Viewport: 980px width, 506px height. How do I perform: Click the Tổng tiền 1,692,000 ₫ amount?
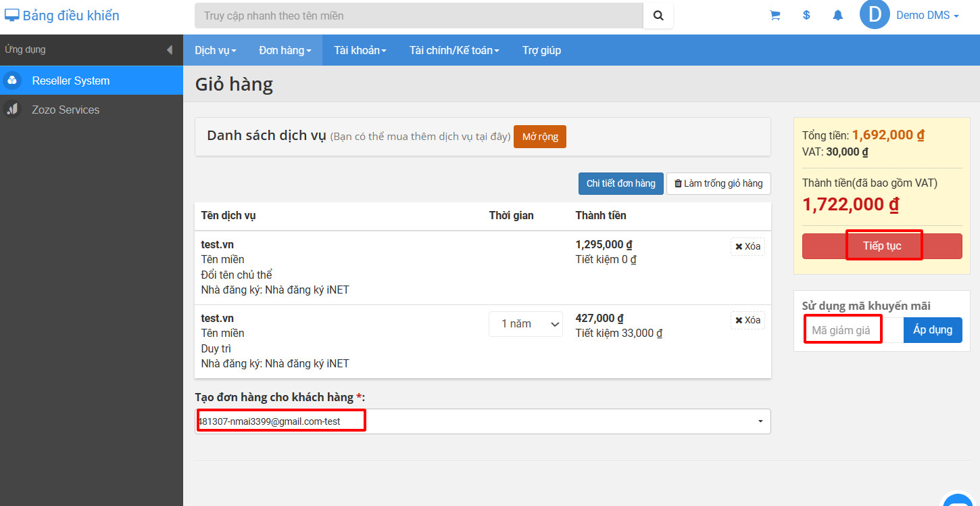pyautogui.click(x=888, y=135)
